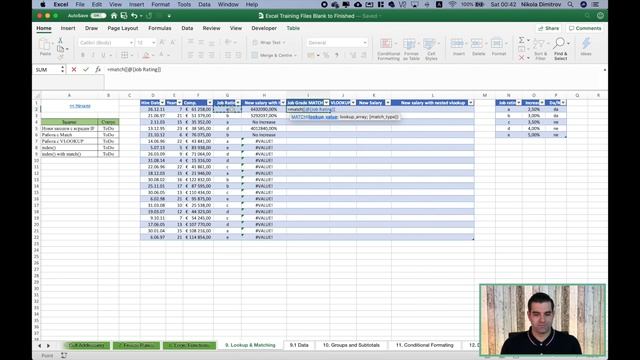Open the font size dropdown

coord(153,42)
